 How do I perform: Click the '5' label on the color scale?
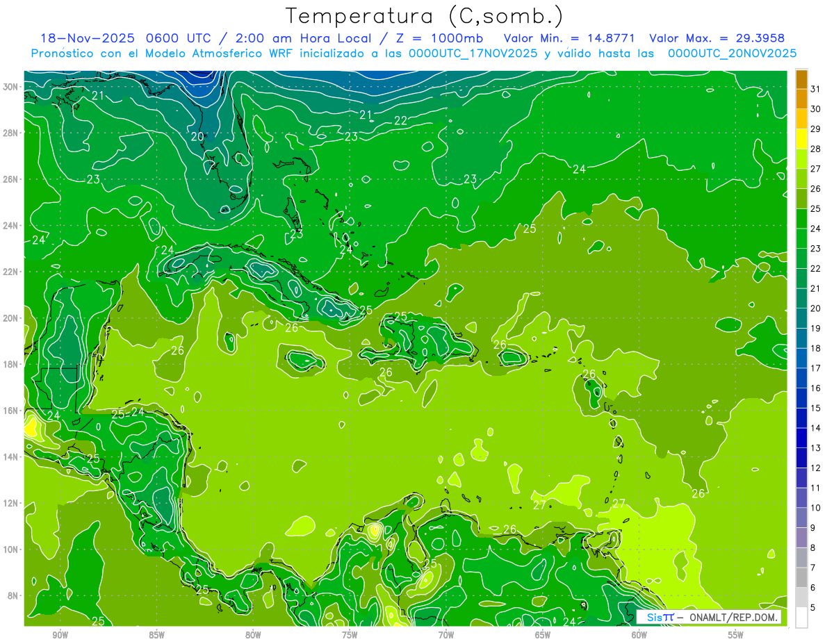[x=813, y=608]
